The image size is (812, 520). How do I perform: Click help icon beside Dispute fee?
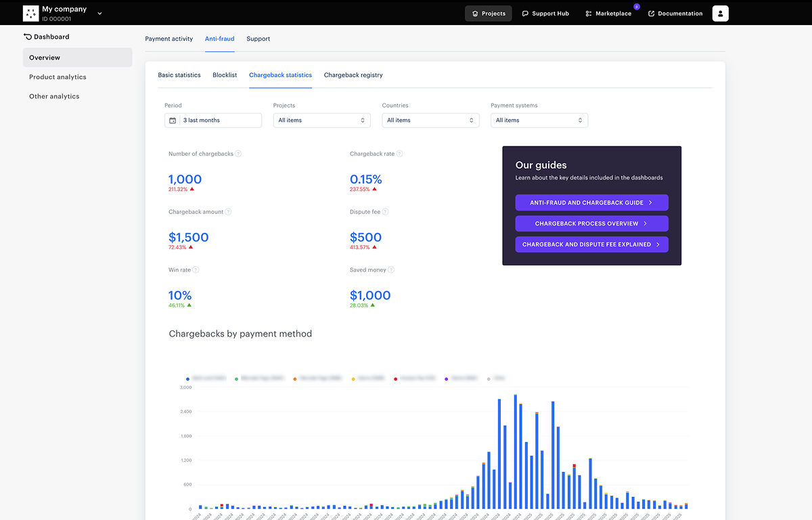pos(386,212)
